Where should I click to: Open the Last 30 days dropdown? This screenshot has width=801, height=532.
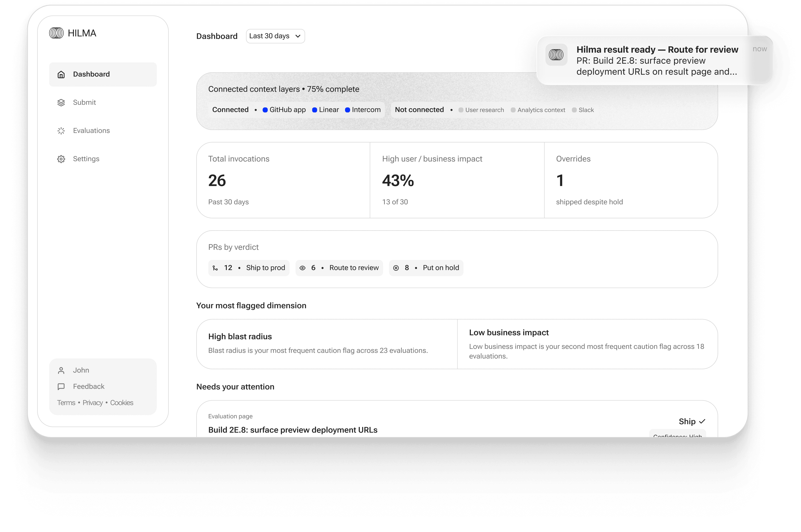275,36
